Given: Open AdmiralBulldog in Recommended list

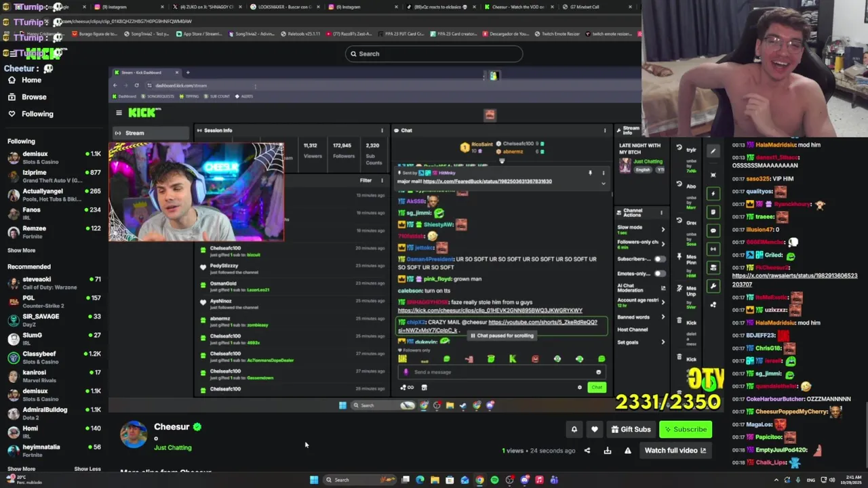Looking at the screenshot, I should [54, 413].
